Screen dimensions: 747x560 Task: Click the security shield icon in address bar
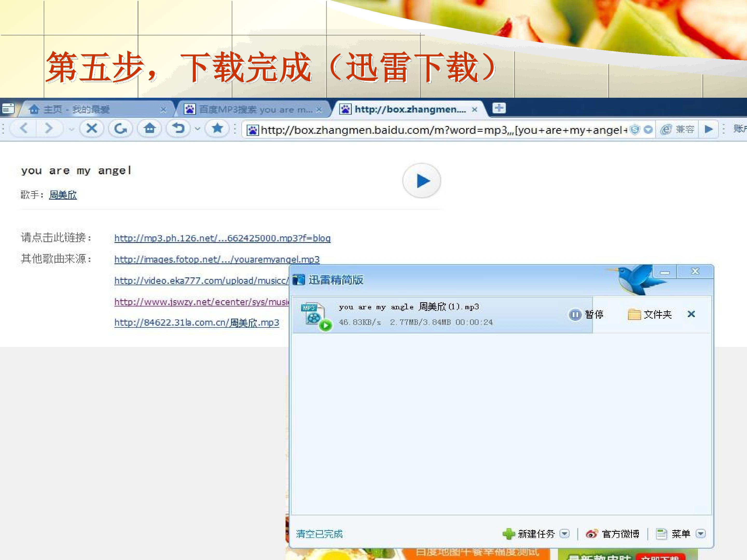pos(635,130)
